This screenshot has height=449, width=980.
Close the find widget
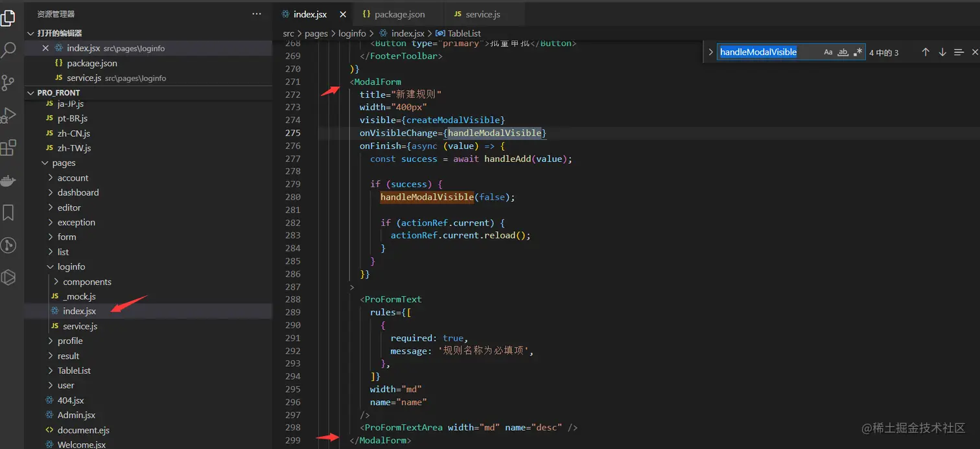(975, 52)
